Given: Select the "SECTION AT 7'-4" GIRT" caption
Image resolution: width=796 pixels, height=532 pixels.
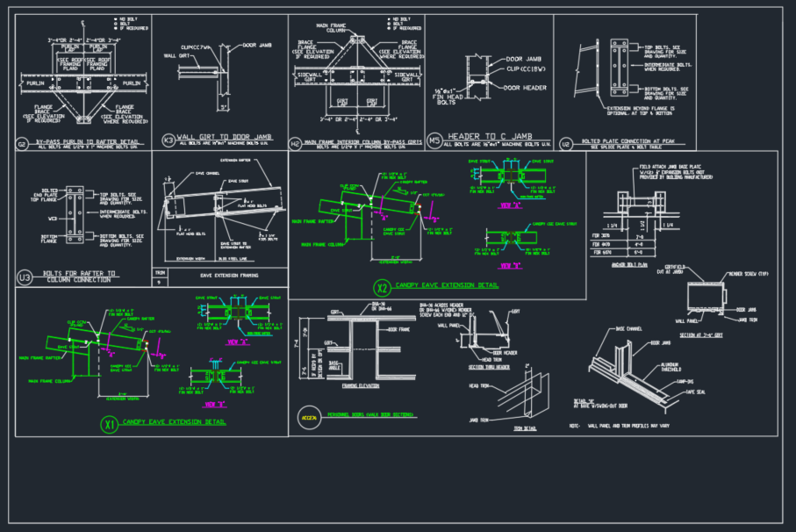Looking at the screenshot, I should tap(701, 335).
